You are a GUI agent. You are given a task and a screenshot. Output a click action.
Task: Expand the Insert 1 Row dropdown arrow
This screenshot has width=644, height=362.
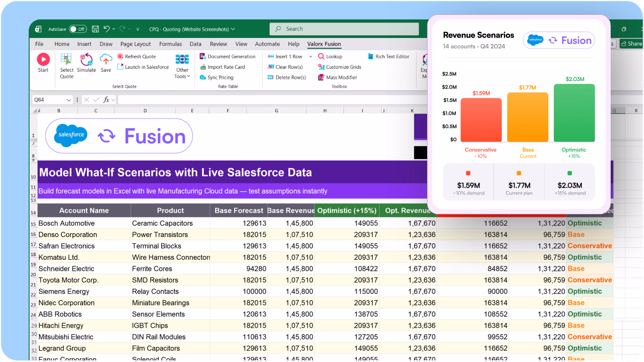(311, 57)
